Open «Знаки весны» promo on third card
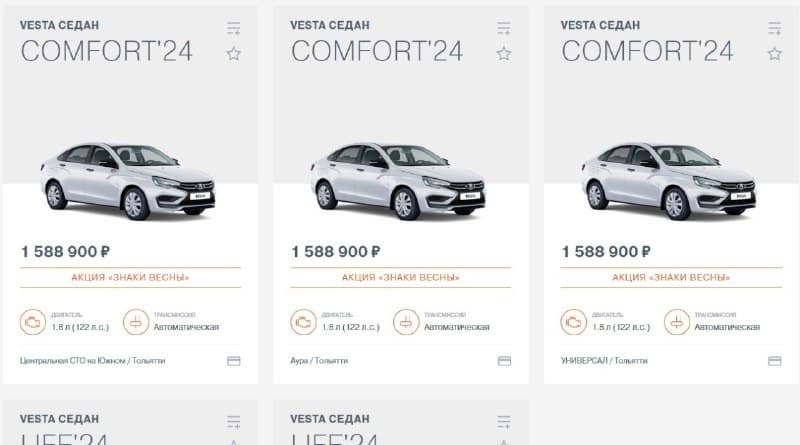 click(671, 278)
